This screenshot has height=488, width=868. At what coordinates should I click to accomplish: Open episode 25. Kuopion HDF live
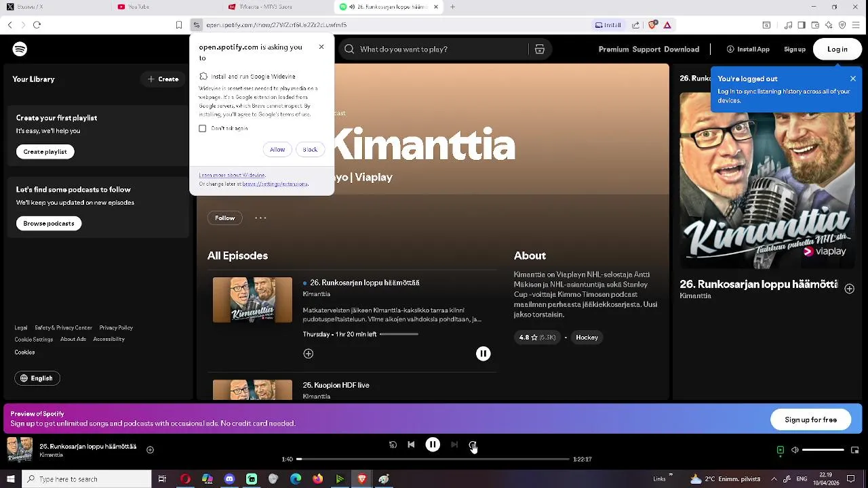336,385
